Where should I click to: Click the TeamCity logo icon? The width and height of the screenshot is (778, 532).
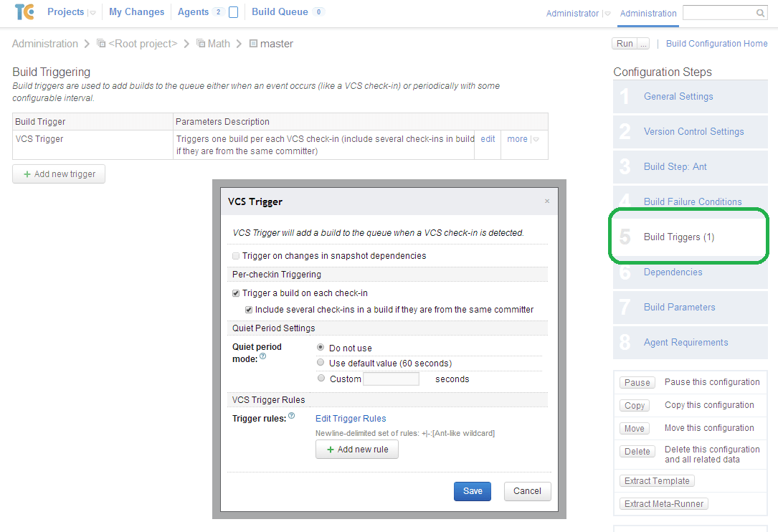click(24, 12)
